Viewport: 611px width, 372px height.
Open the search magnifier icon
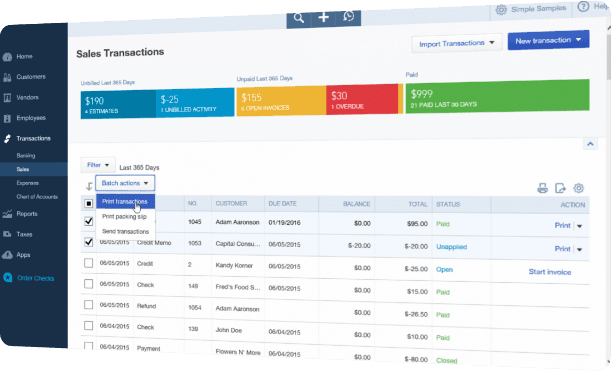(299, 18)
